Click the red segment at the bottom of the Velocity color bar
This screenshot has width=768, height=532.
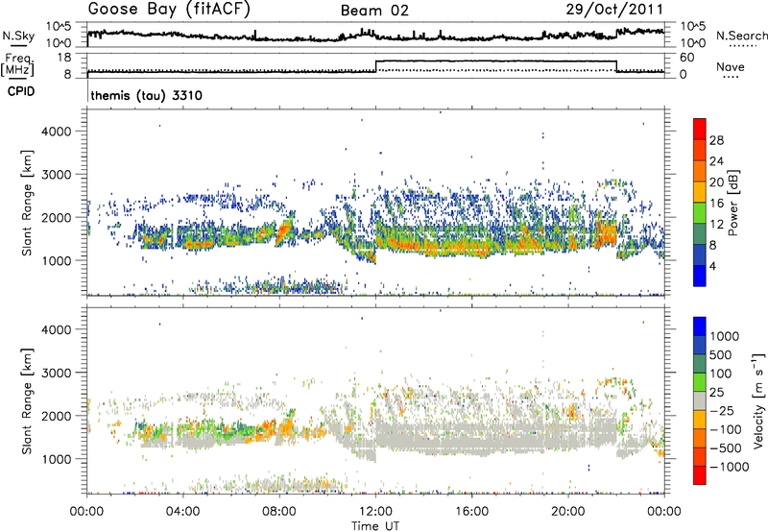700,475
